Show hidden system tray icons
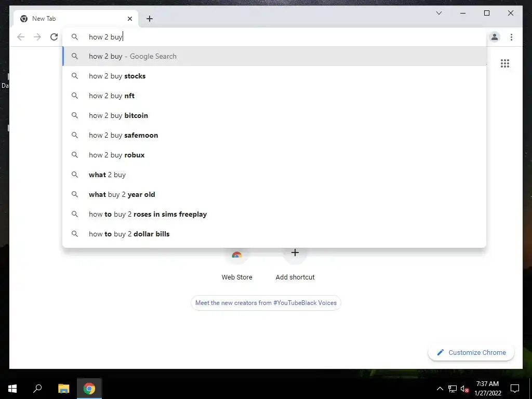The height and width of the screenshot is (399, 532). 440,389
